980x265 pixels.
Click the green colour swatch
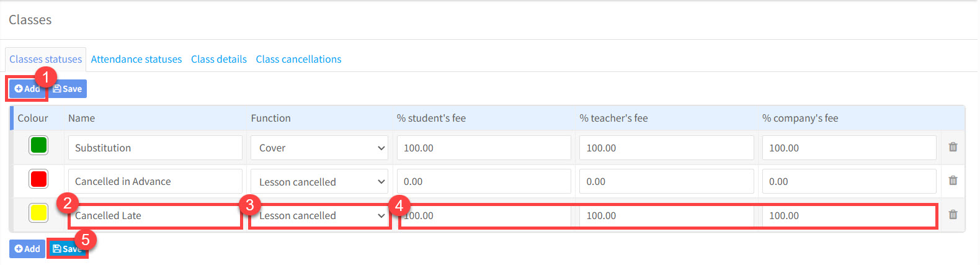pos(38,145)
